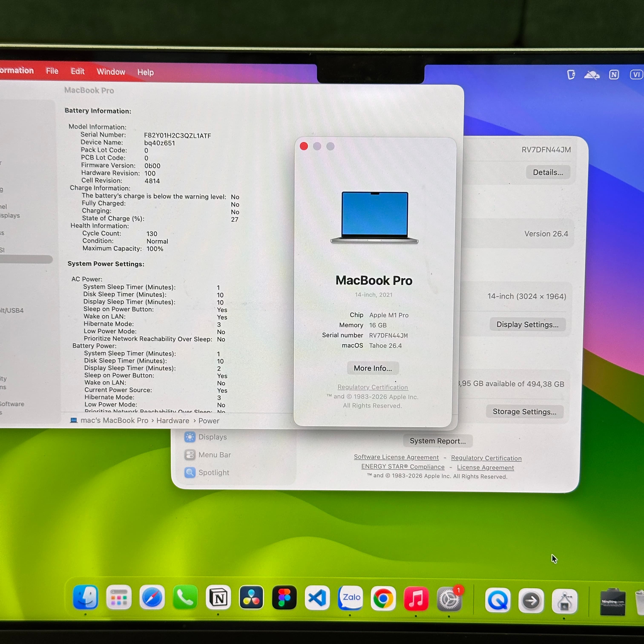Select serial number RV7DFN44JM in About window

pos(388,335)
